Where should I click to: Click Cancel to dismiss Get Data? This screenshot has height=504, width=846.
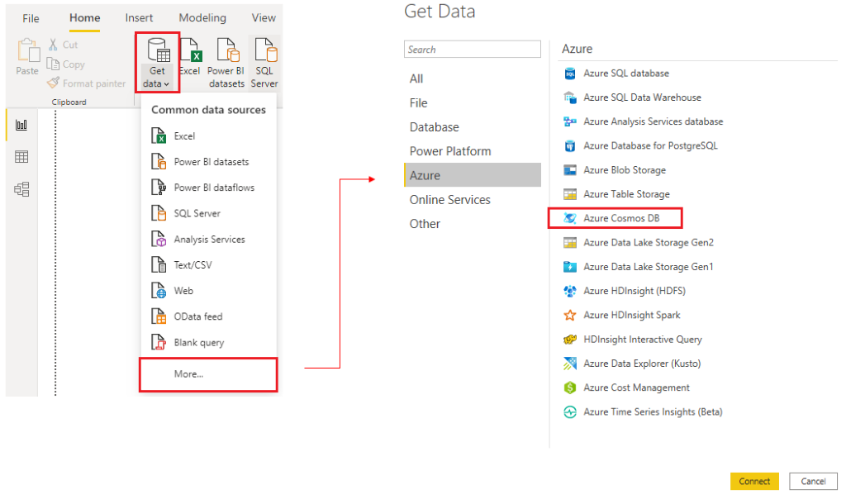pos(813,481)
